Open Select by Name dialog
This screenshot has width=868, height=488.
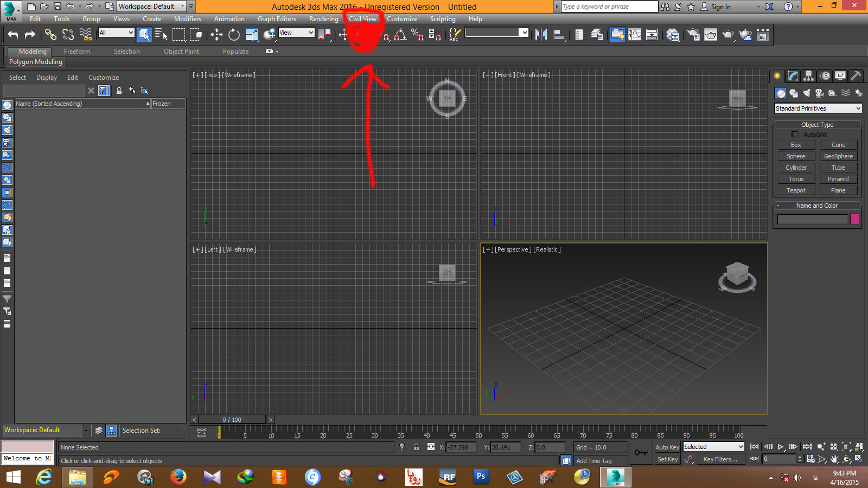pos(161,35)
